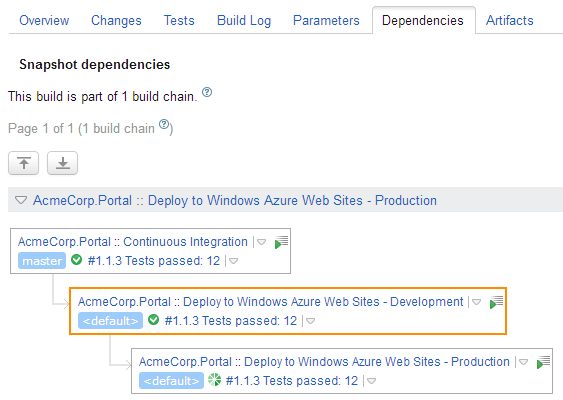The width and height of the screenshot is (563, 400).
Task: Switch to the Build Log tab
Action: click(244, 20)
